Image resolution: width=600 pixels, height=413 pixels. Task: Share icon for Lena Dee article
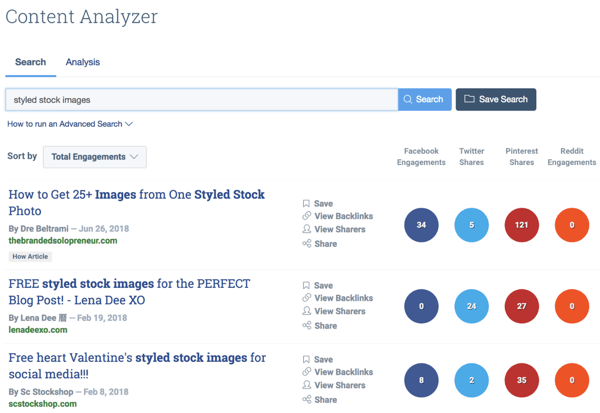307,325
